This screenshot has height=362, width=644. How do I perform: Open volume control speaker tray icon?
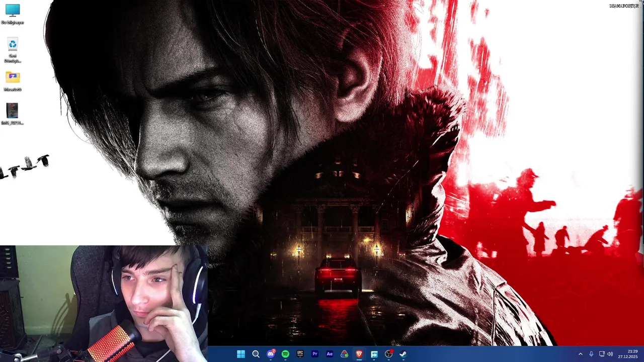[x=610, y=354]
